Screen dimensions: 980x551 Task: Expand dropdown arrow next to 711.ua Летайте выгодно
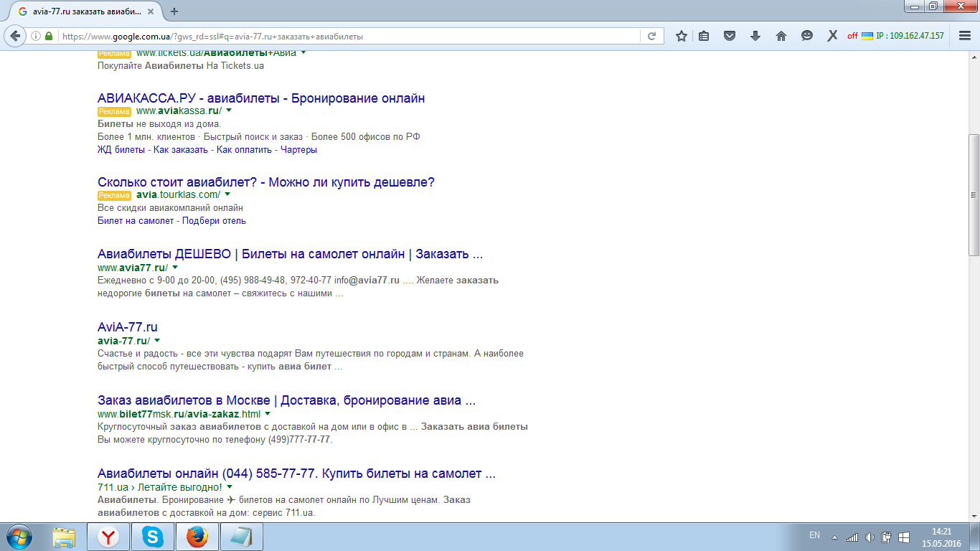click(230, 487)
